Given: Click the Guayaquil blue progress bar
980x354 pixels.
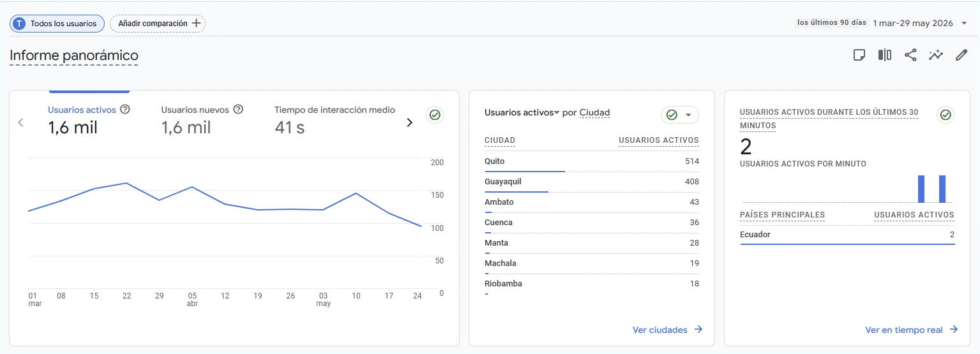Looking at the screenshot, I should (516, 191).
